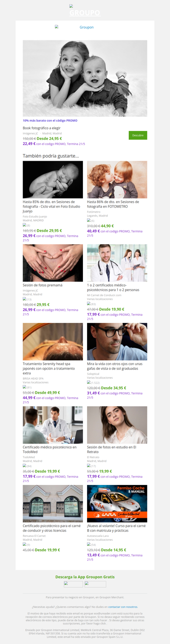170x644 pixels.
Task: Open the Certificado médico psicotécnico en TodoMed offer
Action: click(x=50, y=450)
